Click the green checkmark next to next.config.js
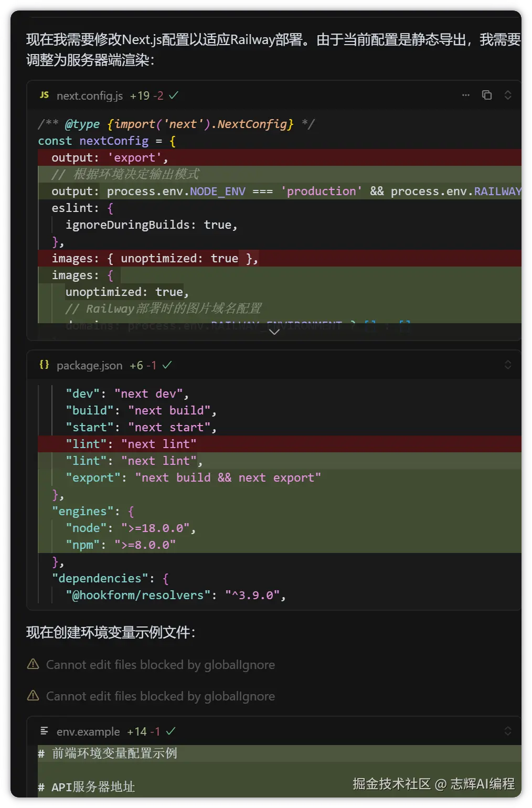Viewport: 532px width, 808px height. [174, 95]
